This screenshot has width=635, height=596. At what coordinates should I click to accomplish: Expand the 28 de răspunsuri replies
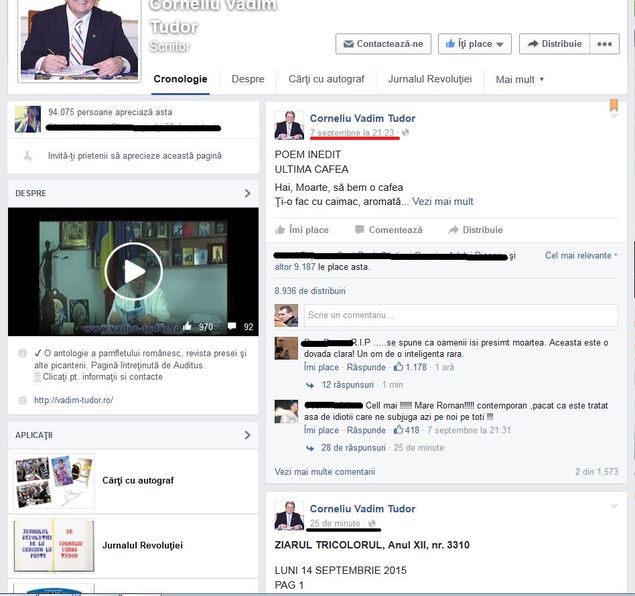tap(354, 448)
